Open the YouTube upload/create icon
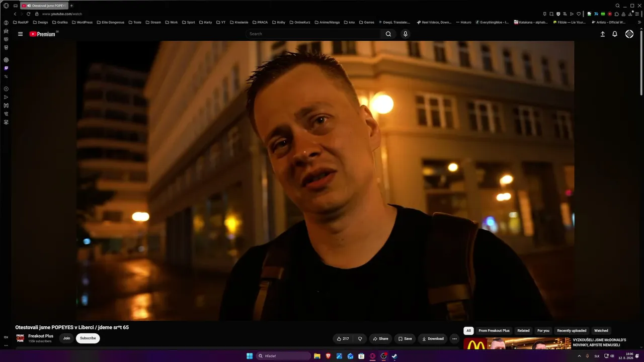This screenshot has height=362, width=644. pyautogui.click(x=603, y=34)
